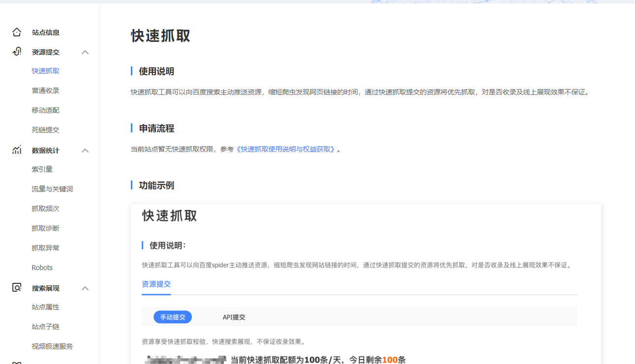Click the 申请流程 section heading
635x364 pixels.
[x=156, y=128]
